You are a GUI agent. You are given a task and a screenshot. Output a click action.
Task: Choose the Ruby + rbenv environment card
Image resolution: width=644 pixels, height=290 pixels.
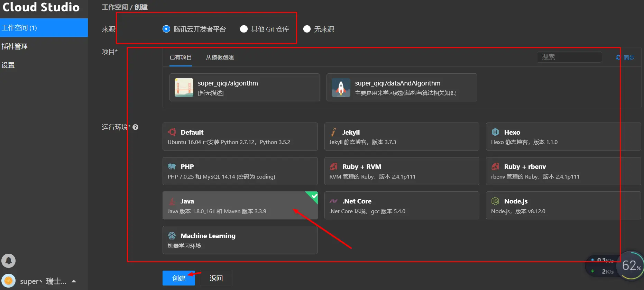tap(563, 171)
